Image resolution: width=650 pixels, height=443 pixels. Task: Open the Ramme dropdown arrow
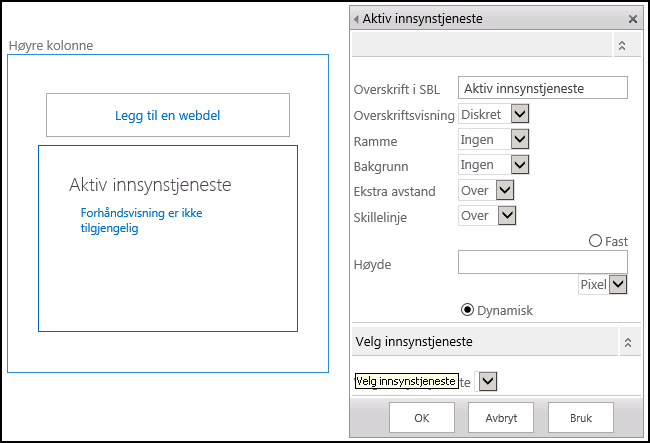(x=520, y=139)
